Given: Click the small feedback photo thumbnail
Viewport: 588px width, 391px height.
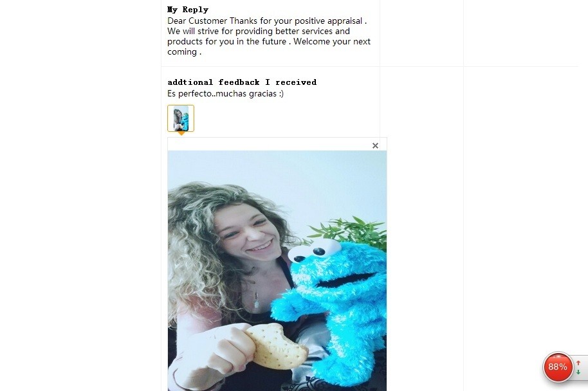Looking at the screenshot, I should (181, 118).
